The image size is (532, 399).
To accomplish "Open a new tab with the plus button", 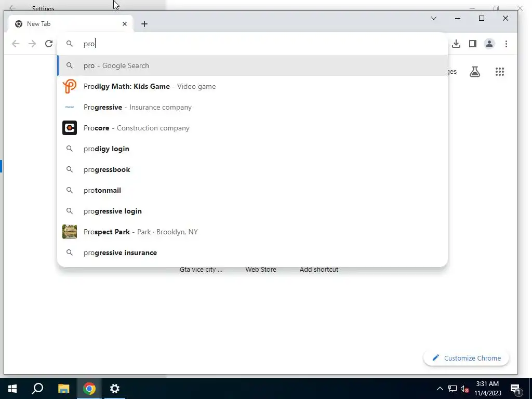I will [144, 24].
